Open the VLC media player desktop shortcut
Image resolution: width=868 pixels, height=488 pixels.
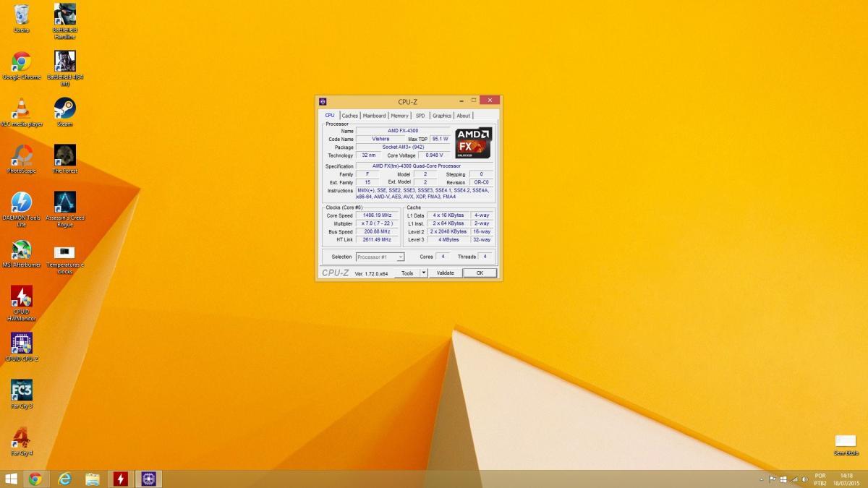pyautogui.click(x=22, y=112)
